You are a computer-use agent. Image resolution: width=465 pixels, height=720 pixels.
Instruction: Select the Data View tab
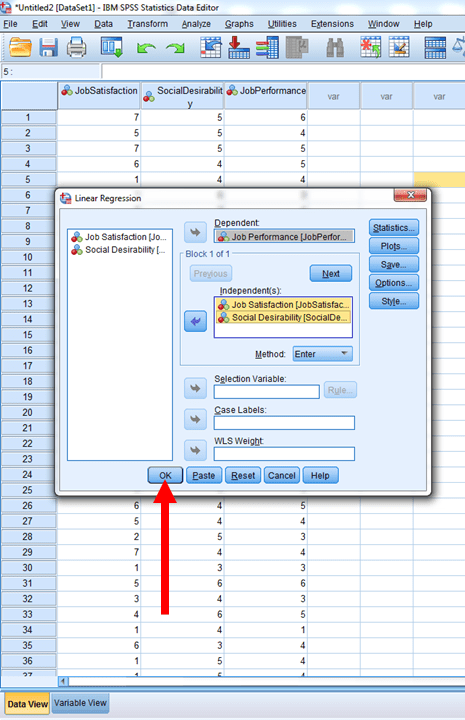click(28, 704)
